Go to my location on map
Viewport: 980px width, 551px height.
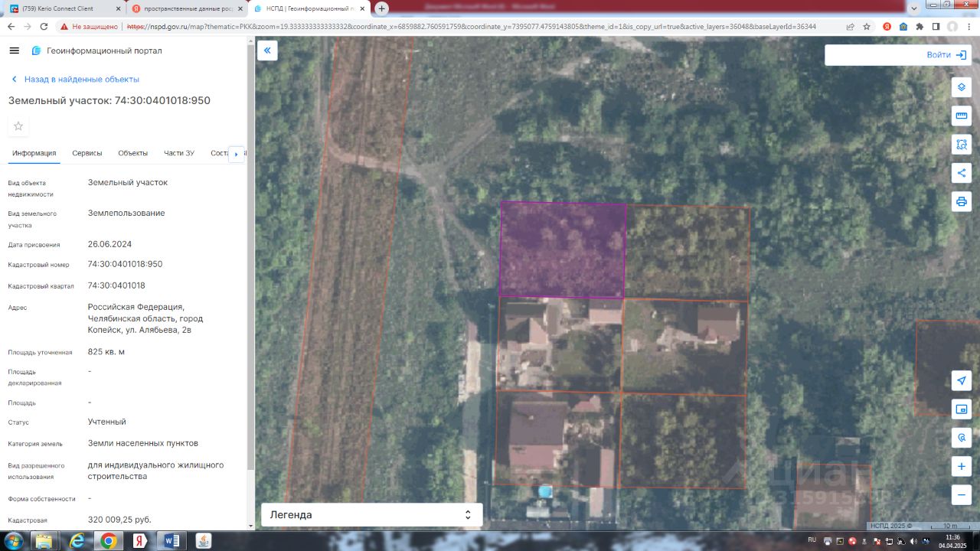click(961, 380)
